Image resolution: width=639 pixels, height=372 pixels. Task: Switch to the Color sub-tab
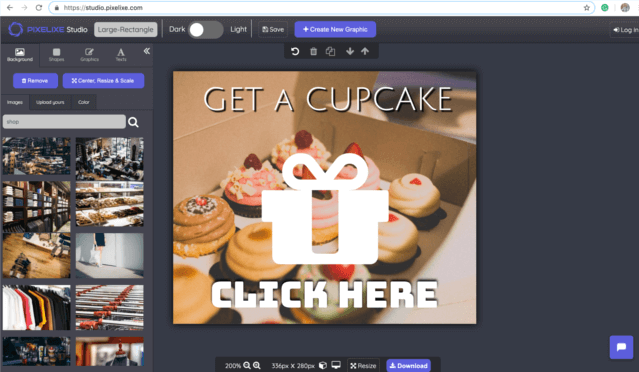(84, 102)
